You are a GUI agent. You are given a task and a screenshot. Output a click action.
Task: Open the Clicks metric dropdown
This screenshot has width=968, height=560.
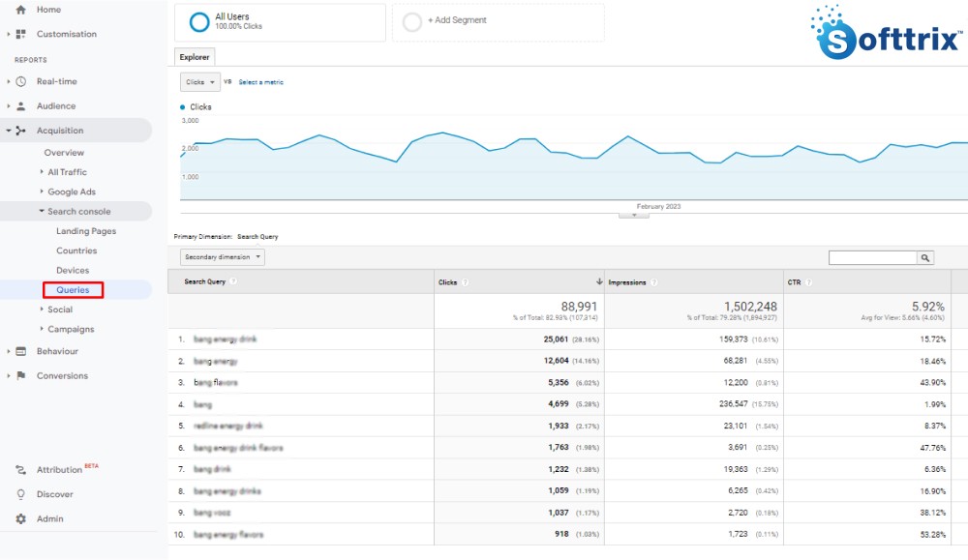pos(200,82)
